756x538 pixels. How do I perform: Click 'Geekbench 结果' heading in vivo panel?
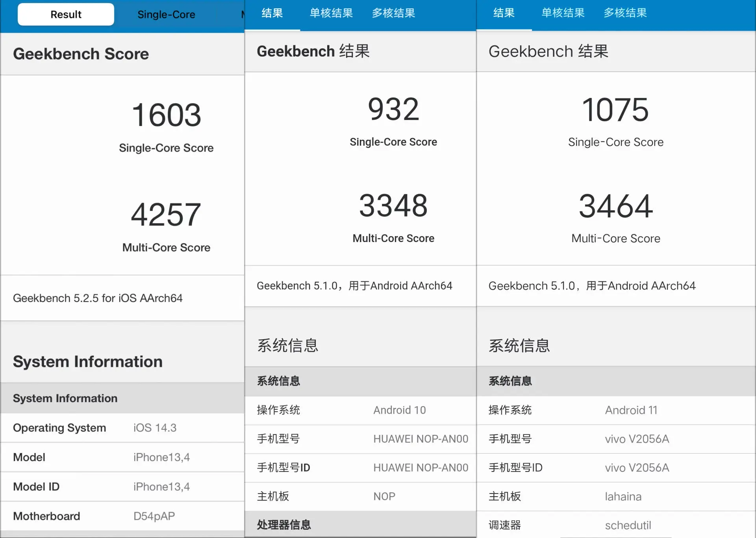(548, 51)
